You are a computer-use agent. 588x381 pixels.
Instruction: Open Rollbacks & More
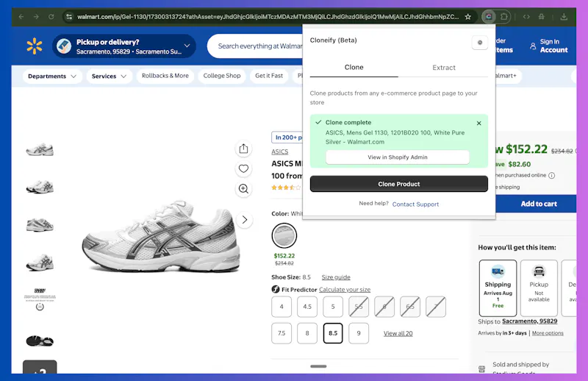165,76
